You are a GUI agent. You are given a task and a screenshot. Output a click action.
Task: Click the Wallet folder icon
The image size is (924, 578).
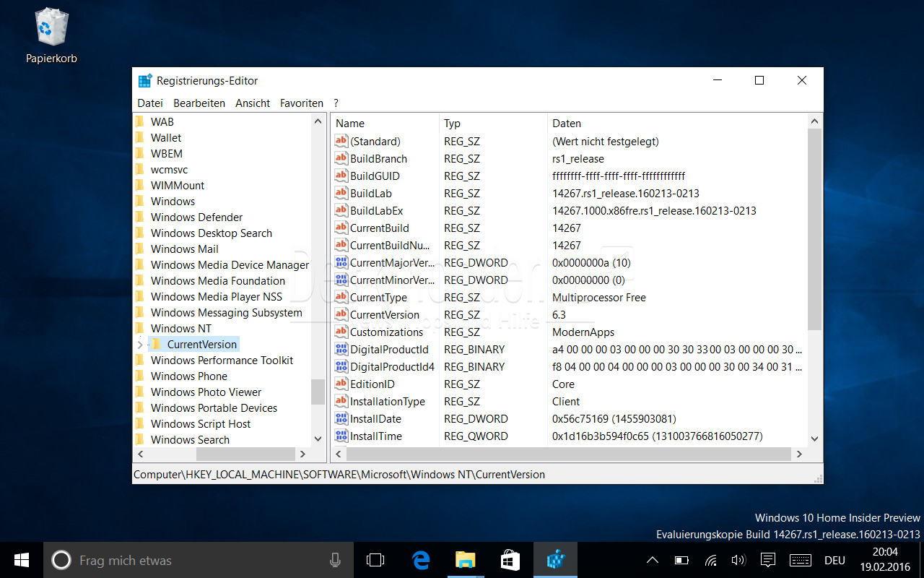tap(139, 138)
